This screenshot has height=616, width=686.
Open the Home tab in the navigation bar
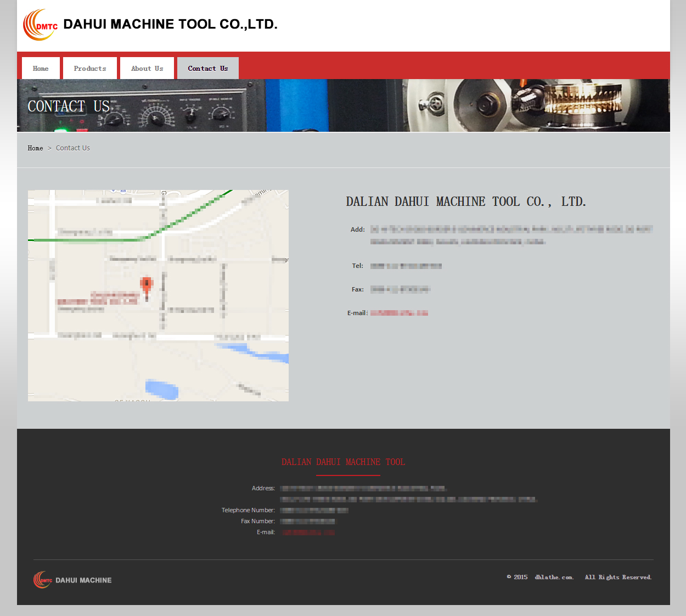point(41,69)
